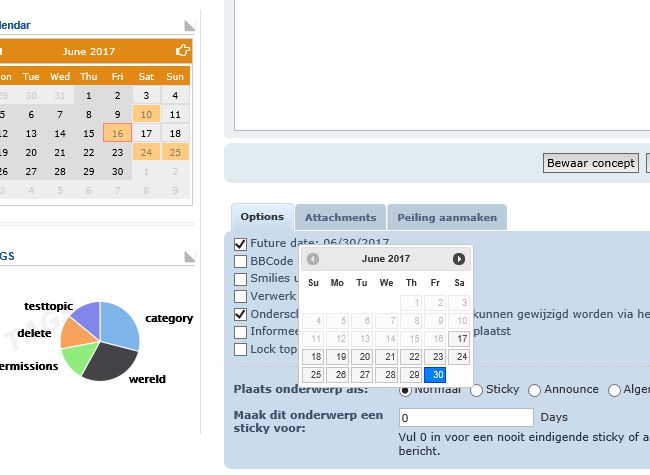This screenshot has width=650, height=475.
Task: Choose the Sticky radio option
Action: point(476,390)
